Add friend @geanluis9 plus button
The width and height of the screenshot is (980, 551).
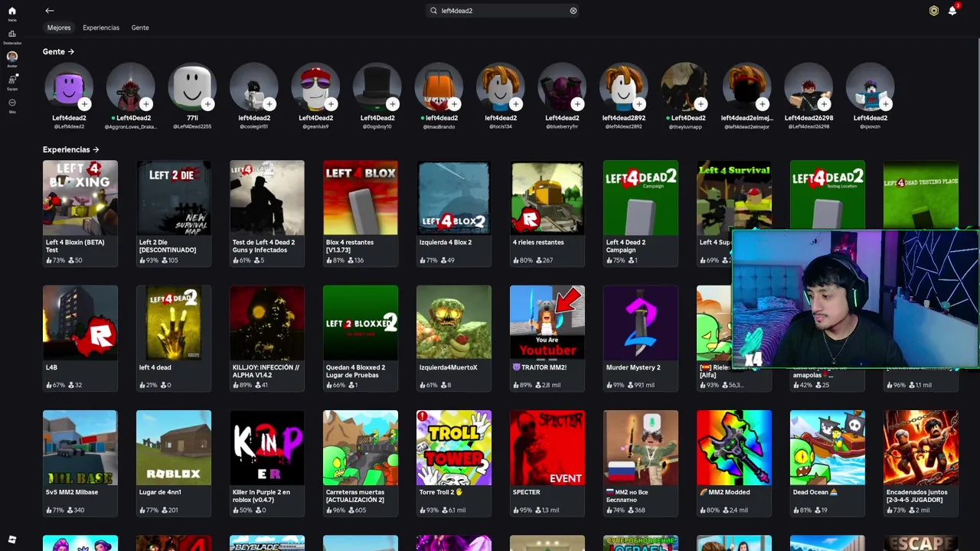pyautogui.click(x=331, y=104)
